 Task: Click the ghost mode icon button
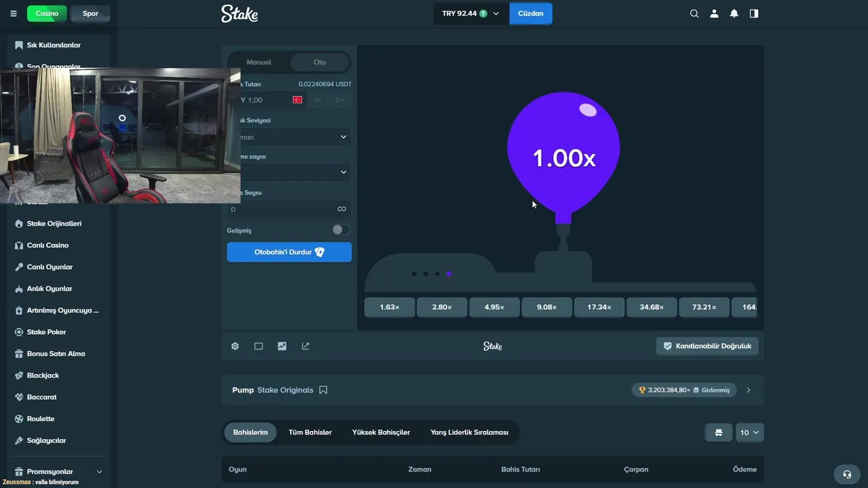coord(719,432)
